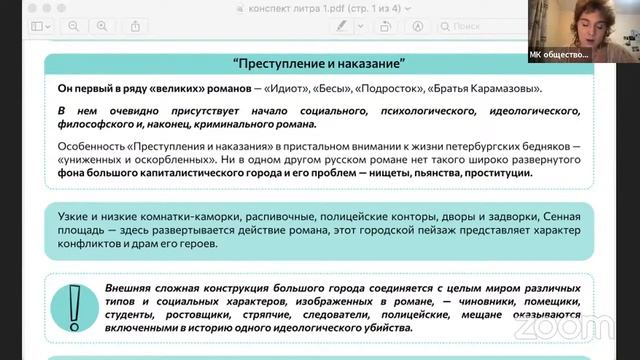
Task: Click the phrase конфликтов и драм его героев
Action: pyautogui.click(x=138, y=244)
